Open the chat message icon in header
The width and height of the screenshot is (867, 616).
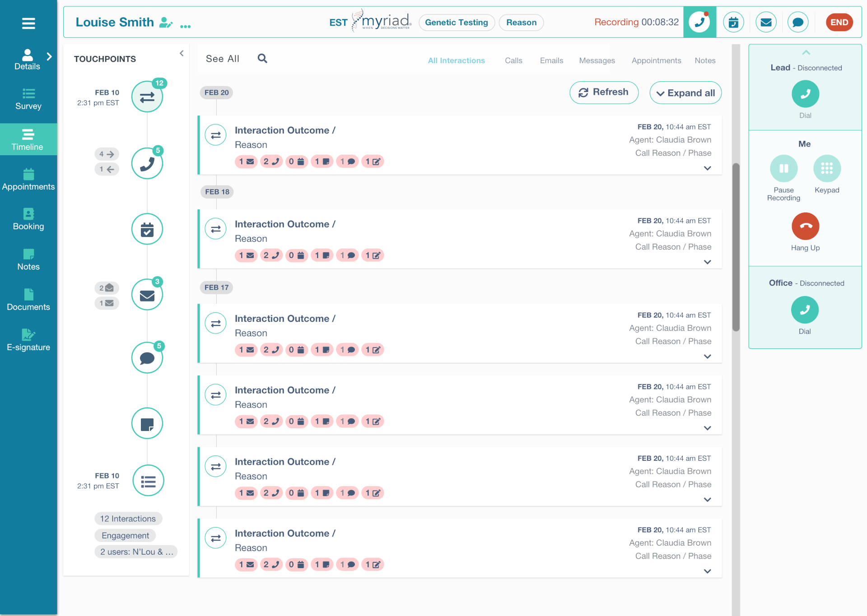798,22
